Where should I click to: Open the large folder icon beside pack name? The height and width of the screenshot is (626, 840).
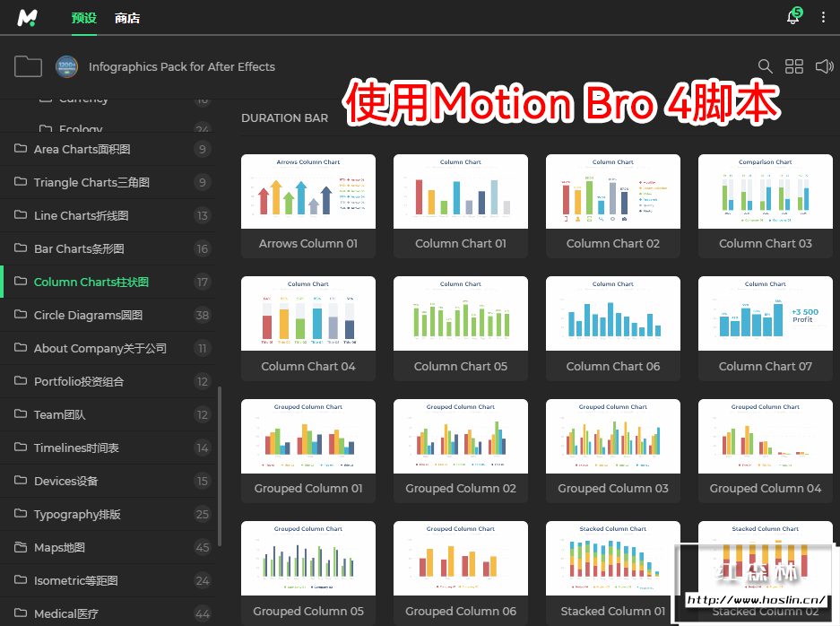28,66
